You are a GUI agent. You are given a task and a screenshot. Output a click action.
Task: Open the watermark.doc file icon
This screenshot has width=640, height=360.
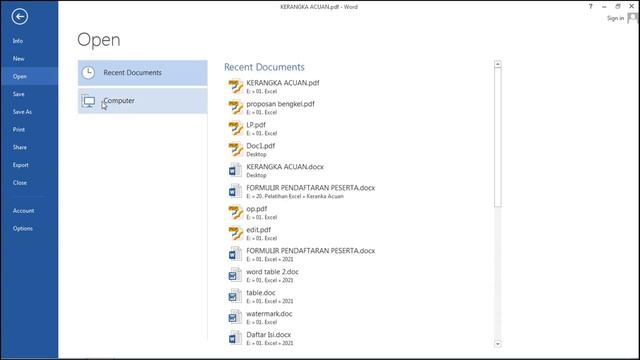click(x=235, y=317)
